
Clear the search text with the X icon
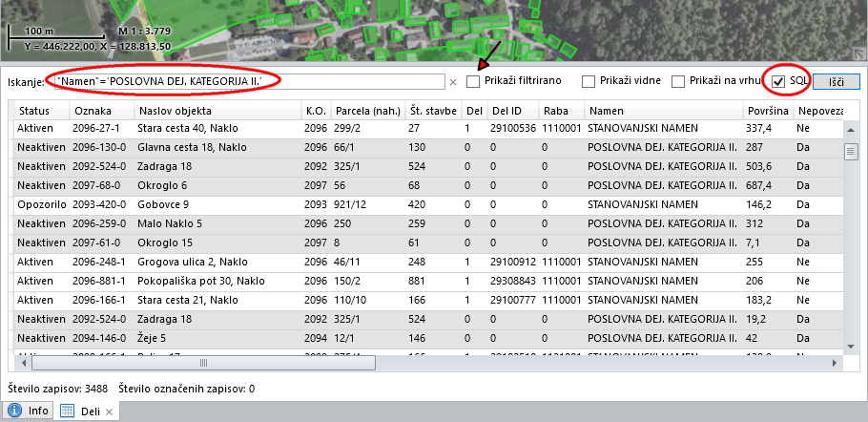coord(453,82)
